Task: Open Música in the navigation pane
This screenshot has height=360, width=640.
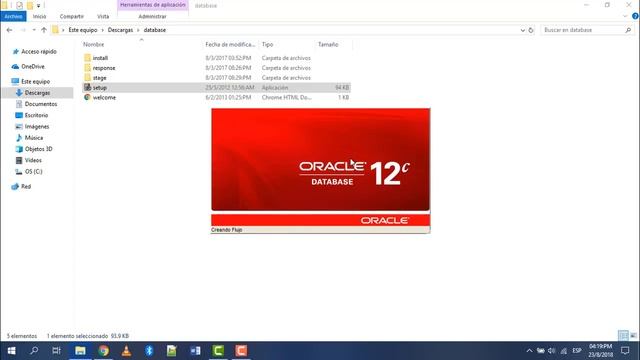Action: tap(33, 138)
